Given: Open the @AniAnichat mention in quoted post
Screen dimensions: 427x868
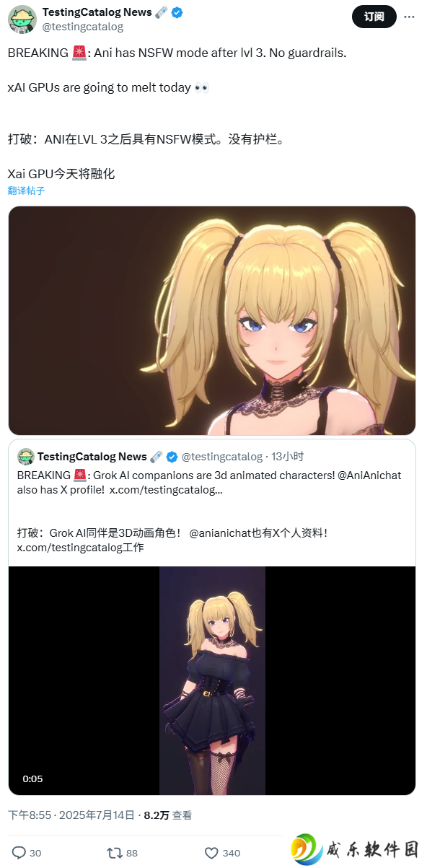Looking at the screenshot, I should [x=369, y=475].
